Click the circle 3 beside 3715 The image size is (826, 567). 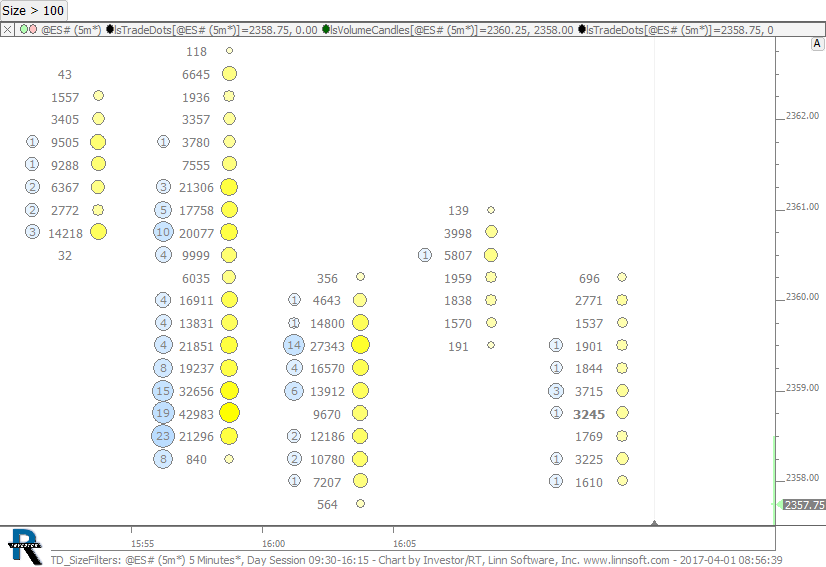(x=556, y=391)
